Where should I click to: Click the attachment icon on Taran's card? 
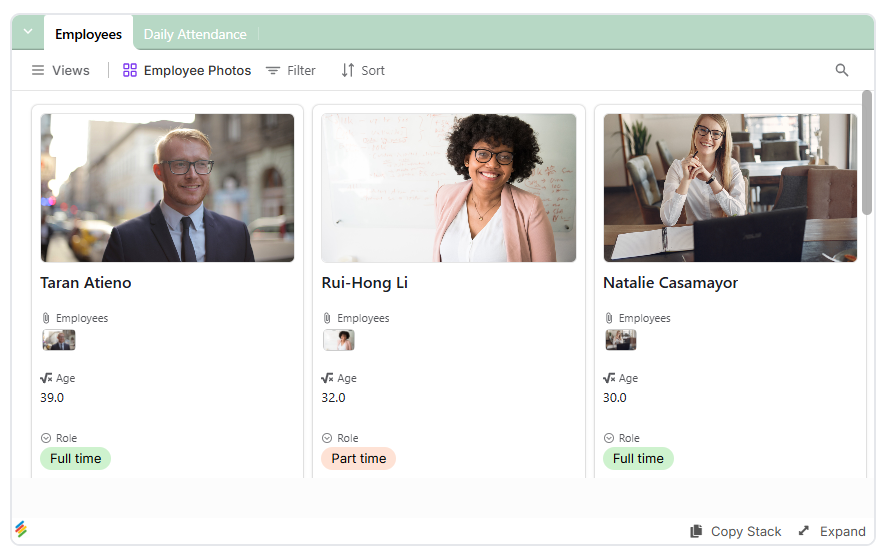click(46, 318)
